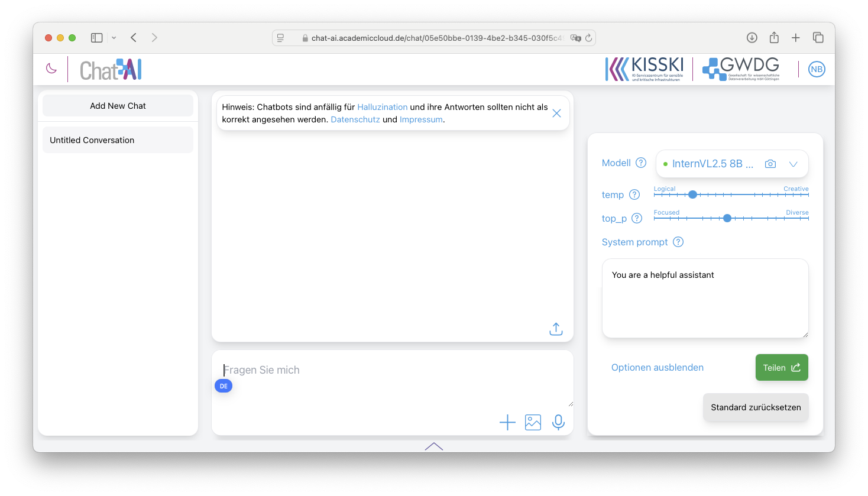Toggle the DE language badge
This screenshot has height=496, width=868.
tap(224, 385)
